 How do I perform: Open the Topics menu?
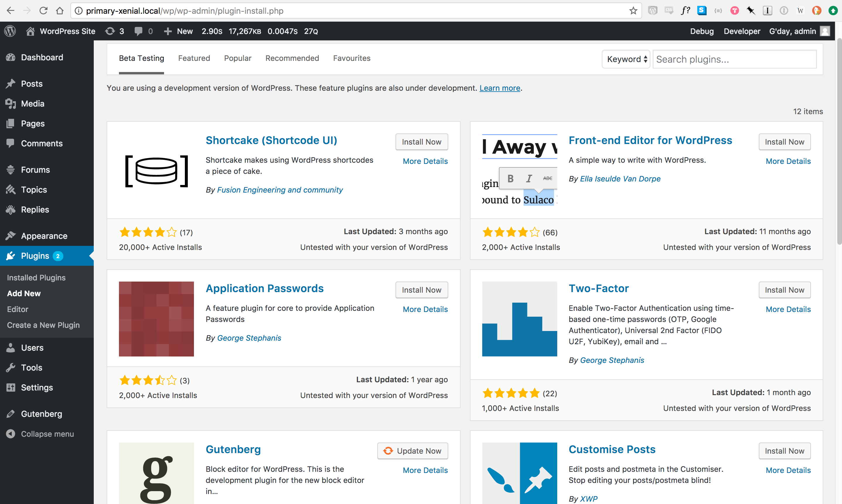47,189
